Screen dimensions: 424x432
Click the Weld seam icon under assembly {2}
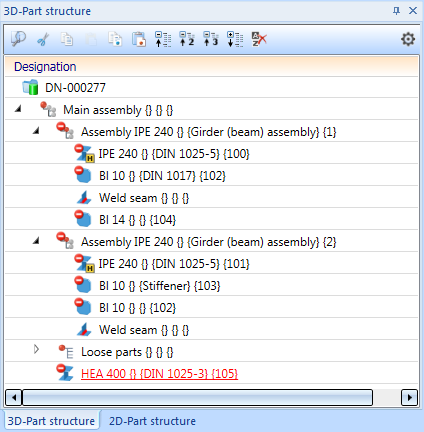click(84, 329)
